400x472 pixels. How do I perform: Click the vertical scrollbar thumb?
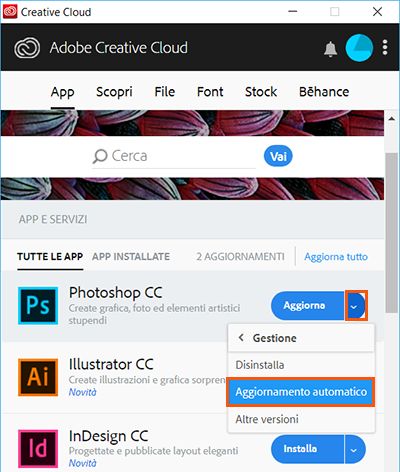[392, 232]
